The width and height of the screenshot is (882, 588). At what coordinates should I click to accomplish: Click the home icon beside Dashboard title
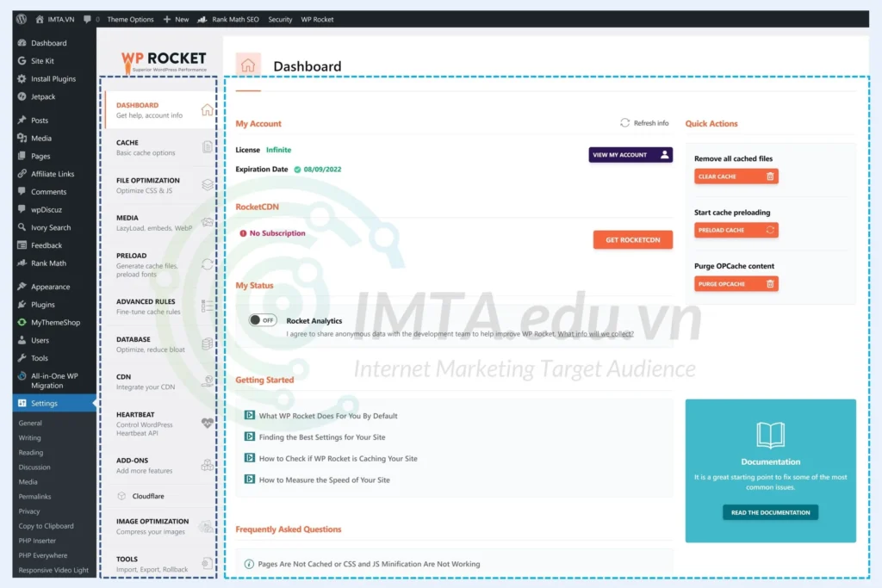pyautogui.click(x=248, y=65)
